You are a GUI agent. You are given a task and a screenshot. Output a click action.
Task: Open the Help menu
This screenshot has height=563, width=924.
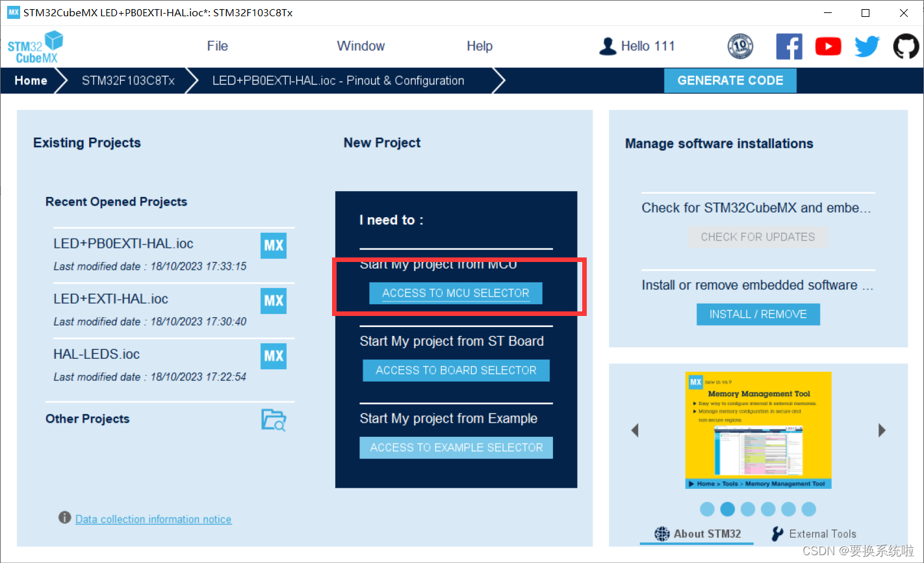pos(480,46)
